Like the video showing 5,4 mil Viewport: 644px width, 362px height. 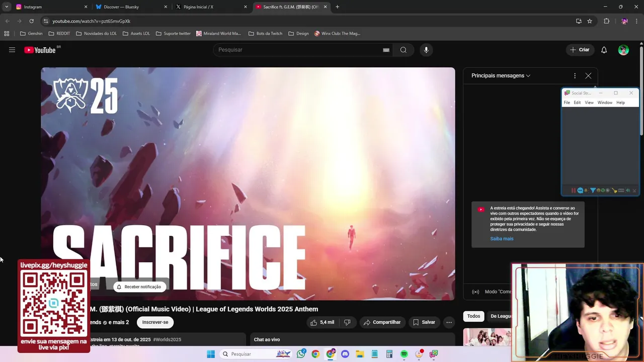(322, 322)
